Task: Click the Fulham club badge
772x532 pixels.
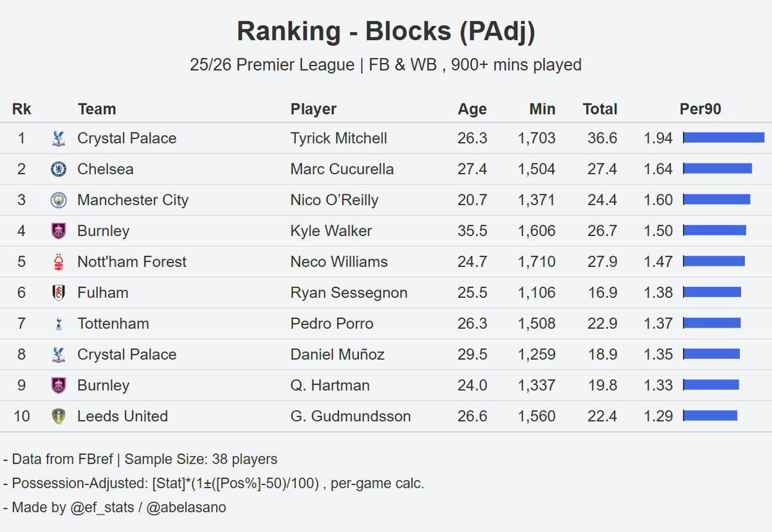Action: (59, 293)
